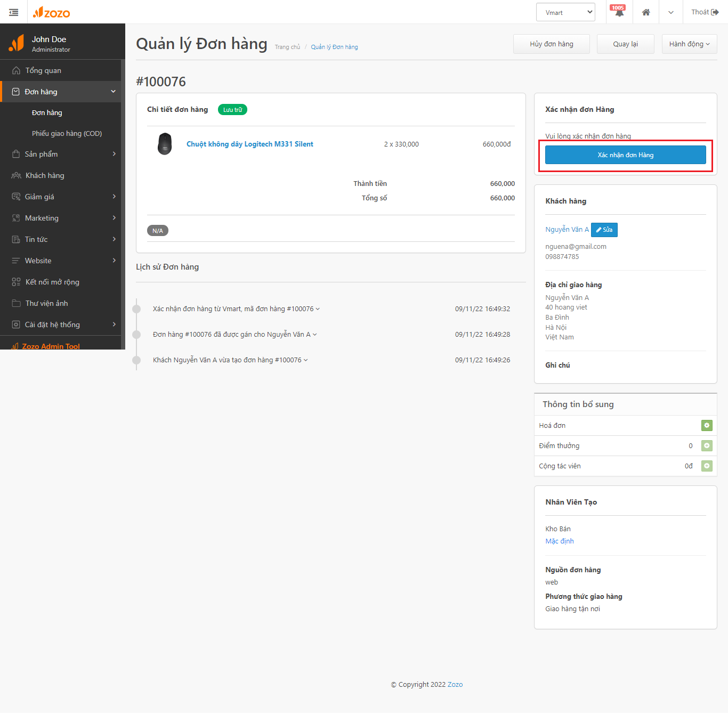Screen dimensions: 728x714
Task: Click the Đơn hàng clipboard icon
Action: (16, 92)
